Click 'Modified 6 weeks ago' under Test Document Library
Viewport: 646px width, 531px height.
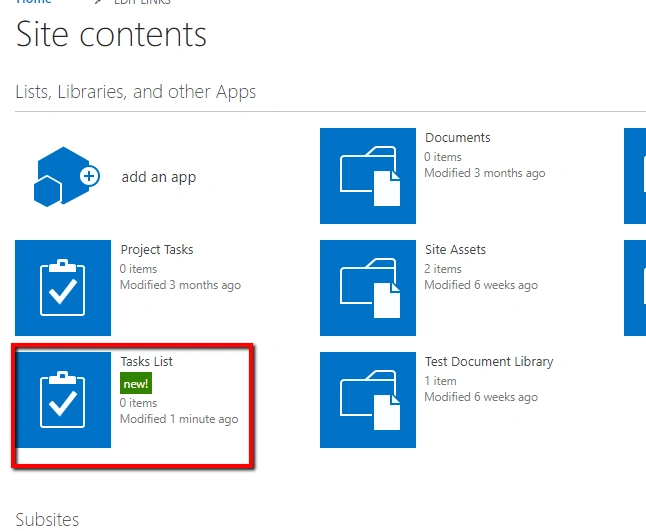(481, 397)
